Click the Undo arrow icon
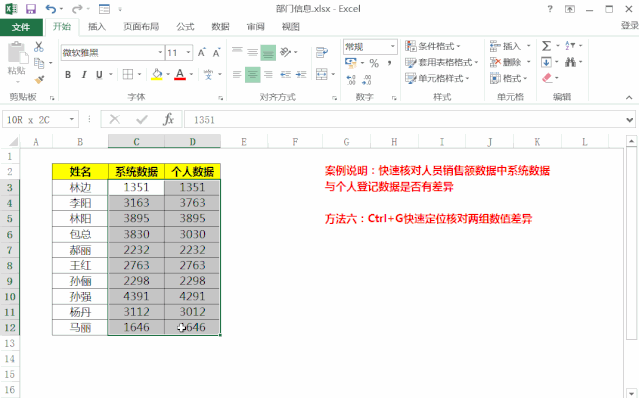This screenshot has height=398, width=639. tap(51, 9)
